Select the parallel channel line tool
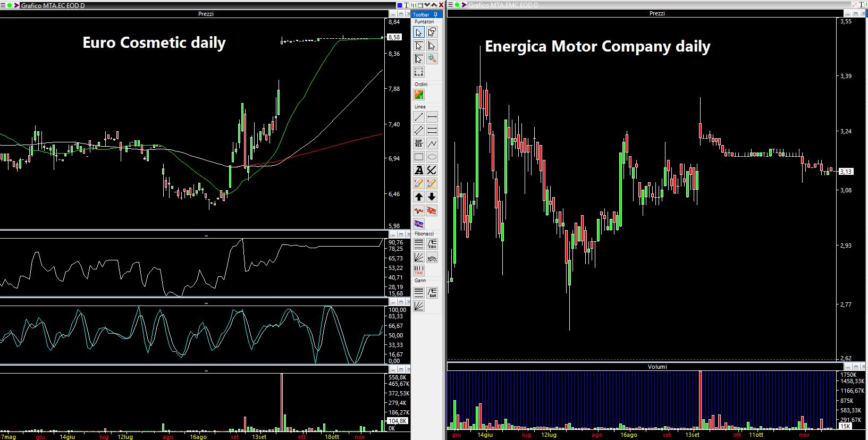This screenshot has height=440, width=868. pos(419,130)
